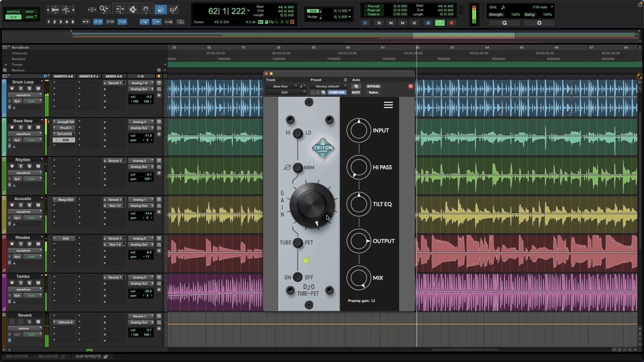Open the CLIP EFFECTS tab

pos(88,356)
